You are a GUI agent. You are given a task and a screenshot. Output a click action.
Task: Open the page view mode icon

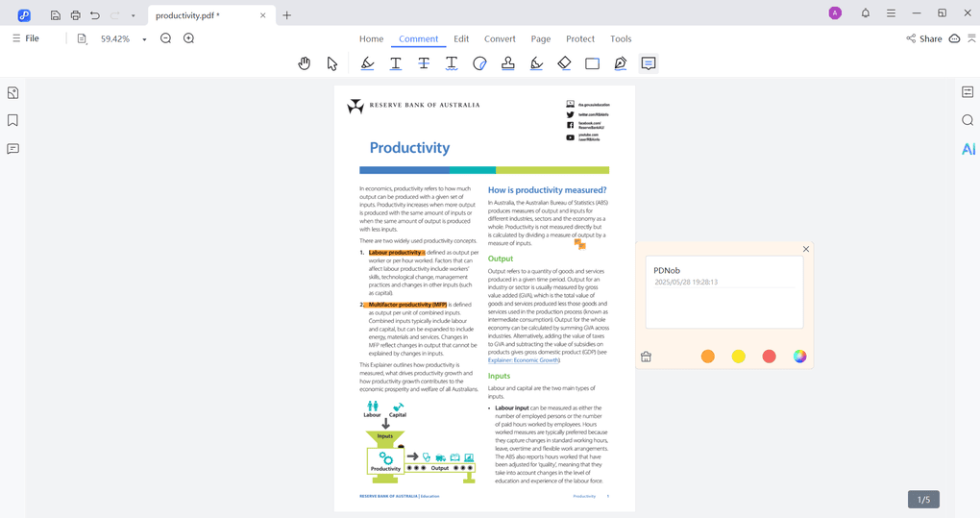tap(82, 38)
